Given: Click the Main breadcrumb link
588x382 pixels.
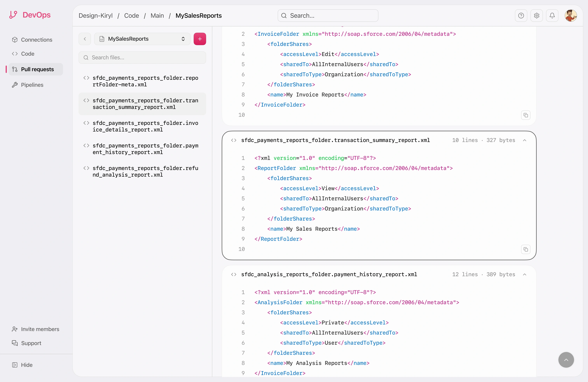Looking at the screenshot, I should click(x=157, y=16).
